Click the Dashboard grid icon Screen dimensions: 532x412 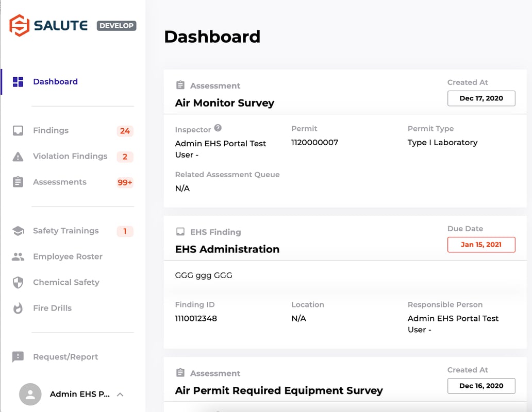(x=18, y=81)
